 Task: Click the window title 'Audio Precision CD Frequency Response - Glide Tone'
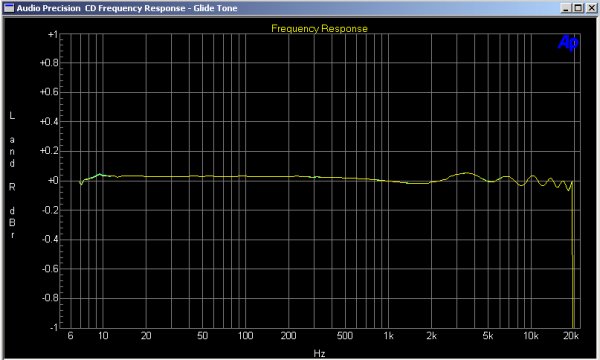[127, 8]
